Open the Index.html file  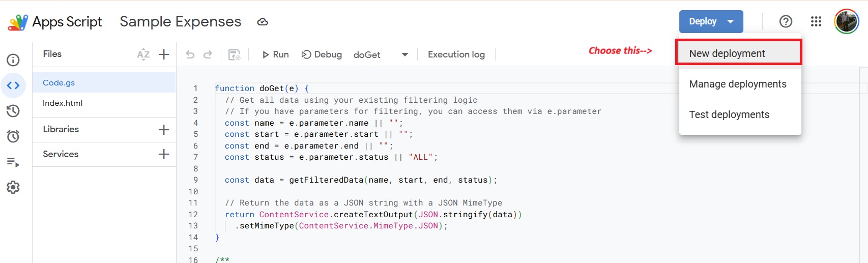pyautogui.click(x=63, y=103)
